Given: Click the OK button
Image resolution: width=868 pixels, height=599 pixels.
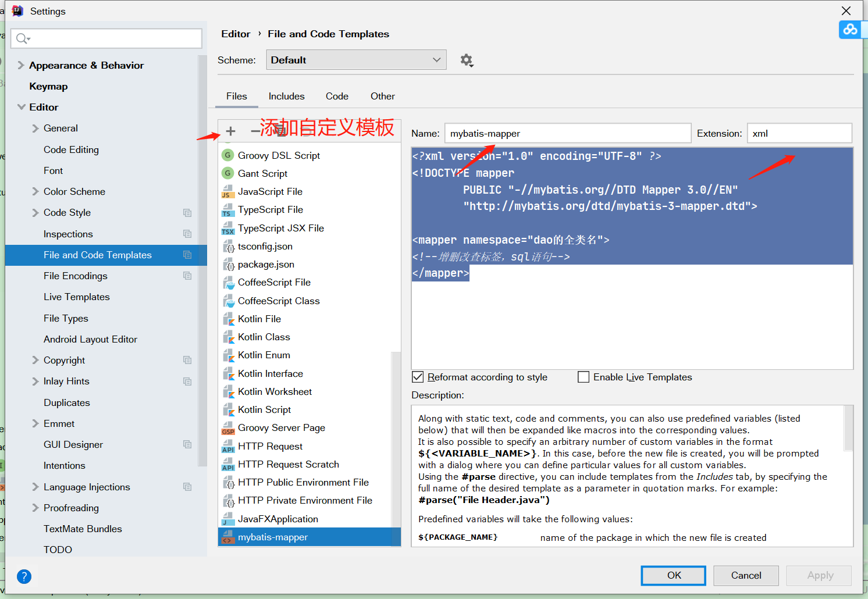Looking at the screenshot, I should click(x=674, y=575).
